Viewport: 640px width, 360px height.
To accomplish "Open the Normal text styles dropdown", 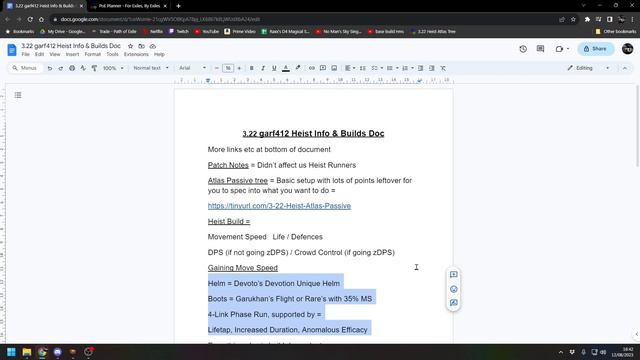I will click(x=151, y=68).
